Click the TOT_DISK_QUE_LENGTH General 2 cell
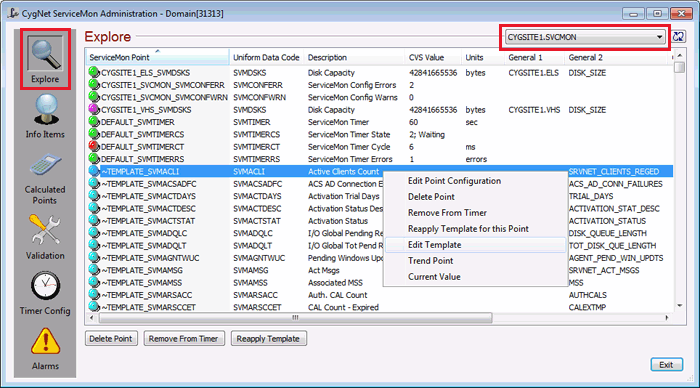 (x=612, y=246)
